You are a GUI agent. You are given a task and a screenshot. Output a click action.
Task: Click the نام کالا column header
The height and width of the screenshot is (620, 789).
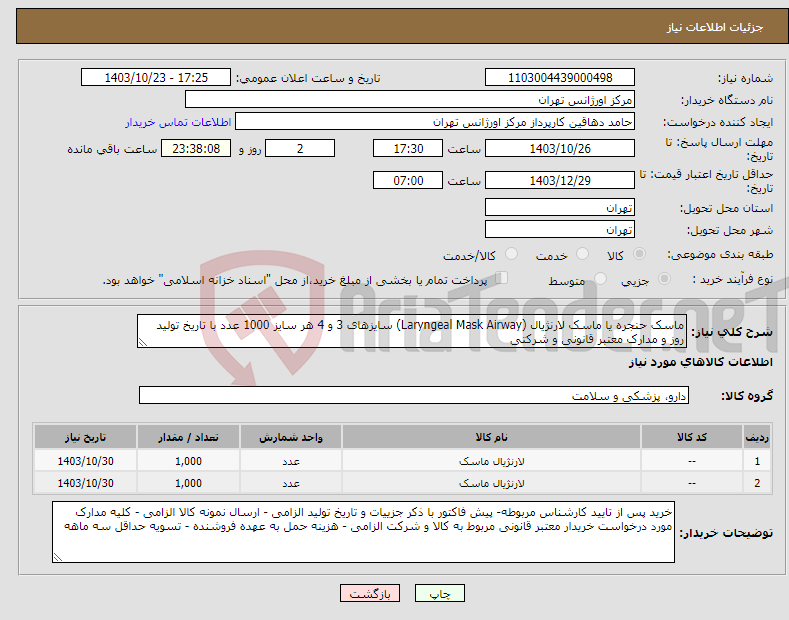(x=491, y=437)
